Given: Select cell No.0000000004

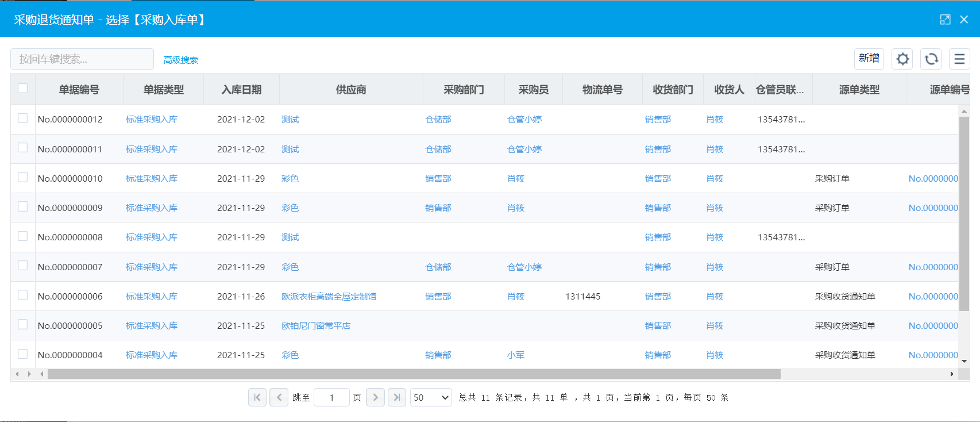Looking at the screenshot, I should click(70, 355).
